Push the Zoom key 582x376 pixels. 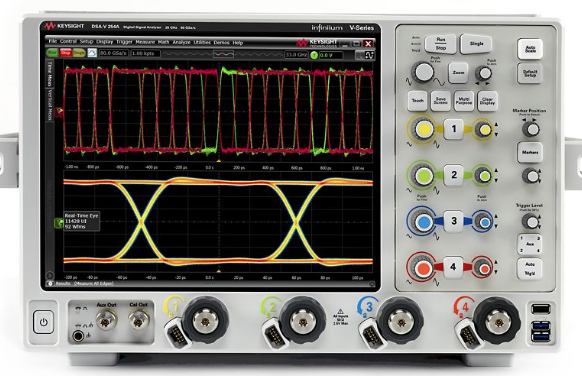coord(458,73)
